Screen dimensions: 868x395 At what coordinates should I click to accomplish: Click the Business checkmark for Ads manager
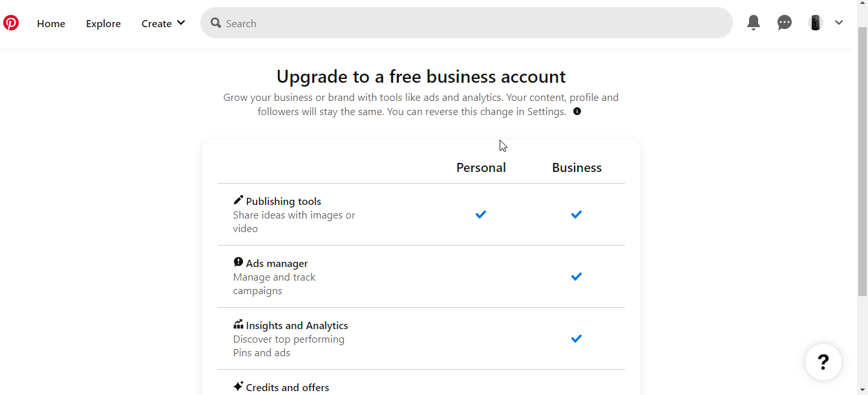tap(577, 276)
